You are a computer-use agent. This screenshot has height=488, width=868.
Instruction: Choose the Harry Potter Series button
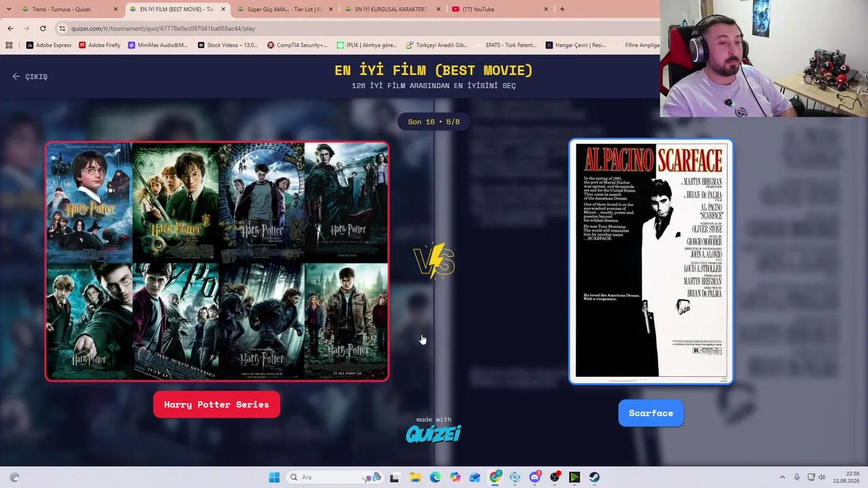pos(216,405)
